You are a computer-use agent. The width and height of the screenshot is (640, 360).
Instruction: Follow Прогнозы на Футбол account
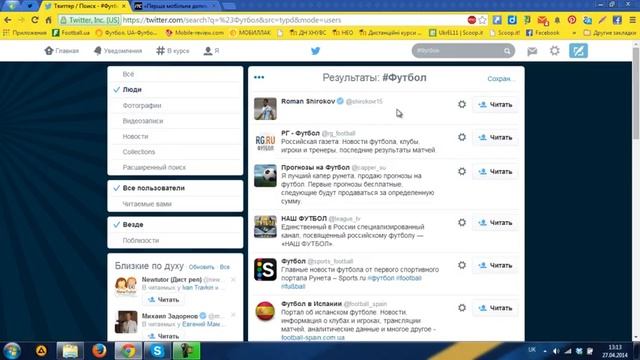(x=495, y=171)
